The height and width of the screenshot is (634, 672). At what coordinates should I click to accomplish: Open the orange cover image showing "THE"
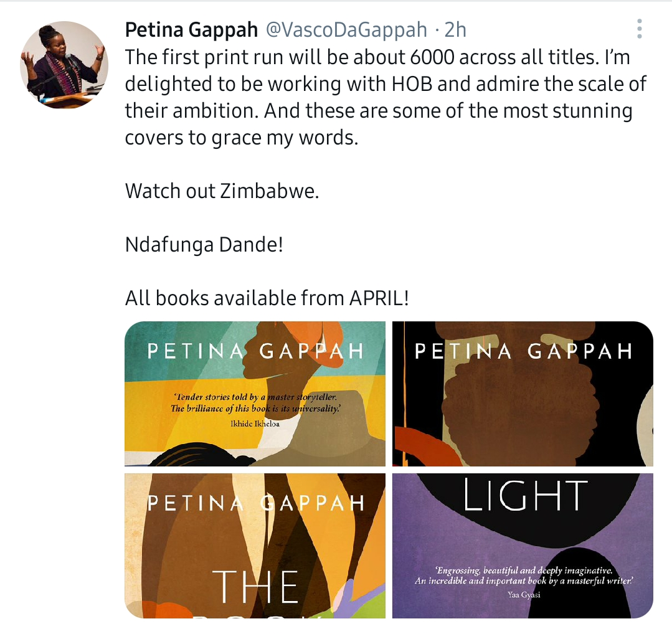[255, 545]
